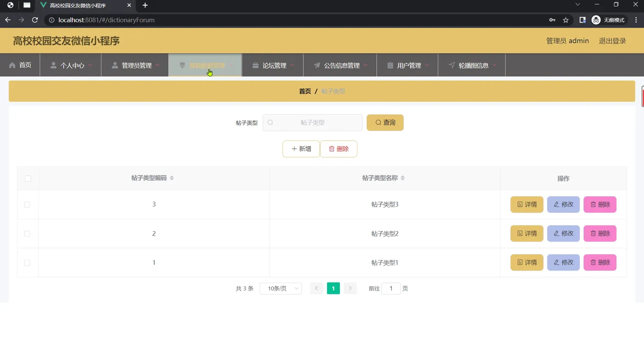Click the browser reload icon

[34, 20]
